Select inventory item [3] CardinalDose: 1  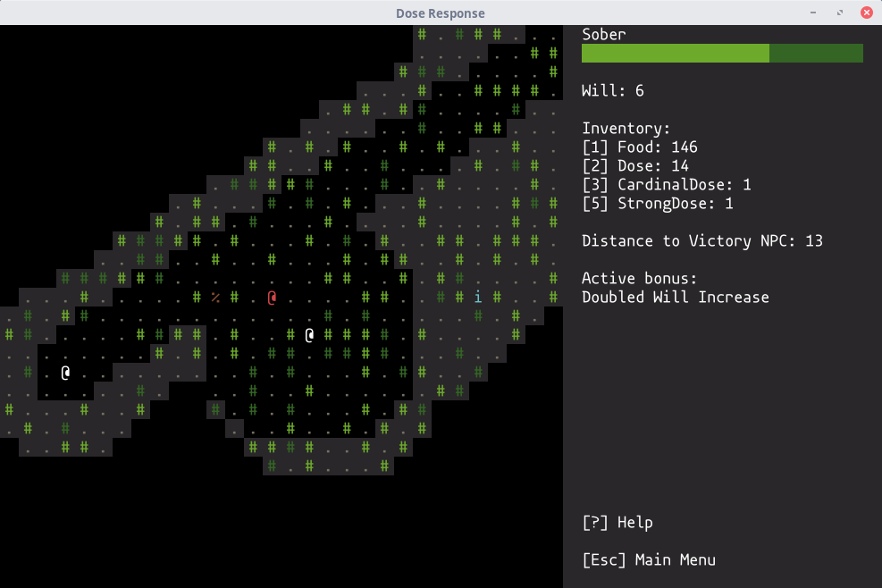point(667,185)
